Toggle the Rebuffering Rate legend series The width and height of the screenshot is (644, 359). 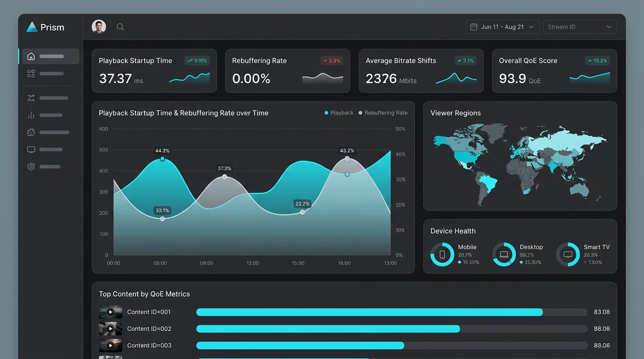pyautogui.click(x=383, y=113)
